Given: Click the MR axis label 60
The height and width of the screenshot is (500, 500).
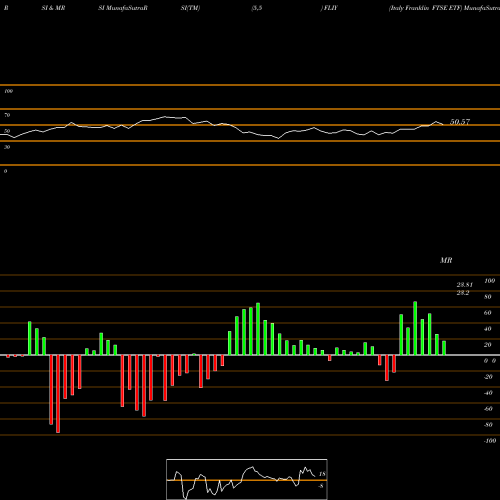Looking at the screenshot, I should 488,313.
